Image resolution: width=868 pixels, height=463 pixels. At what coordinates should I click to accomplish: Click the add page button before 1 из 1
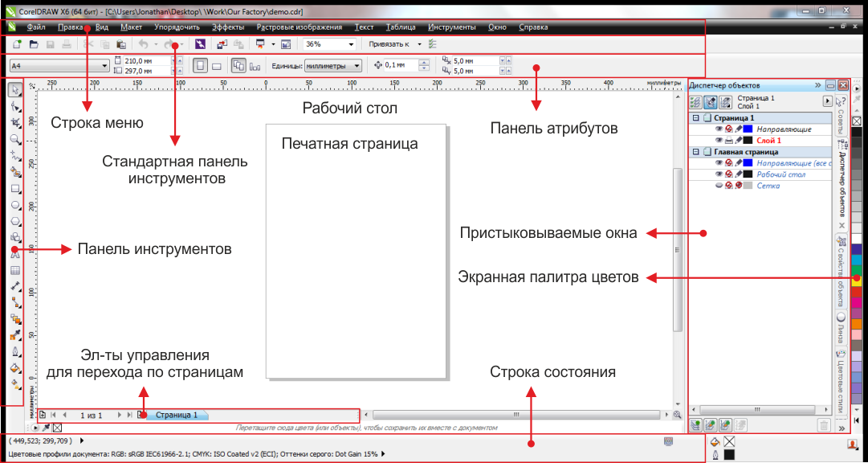43,415
